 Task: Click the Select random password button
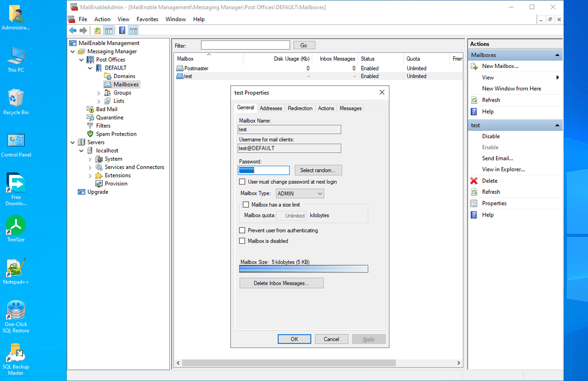pos(318,170)
